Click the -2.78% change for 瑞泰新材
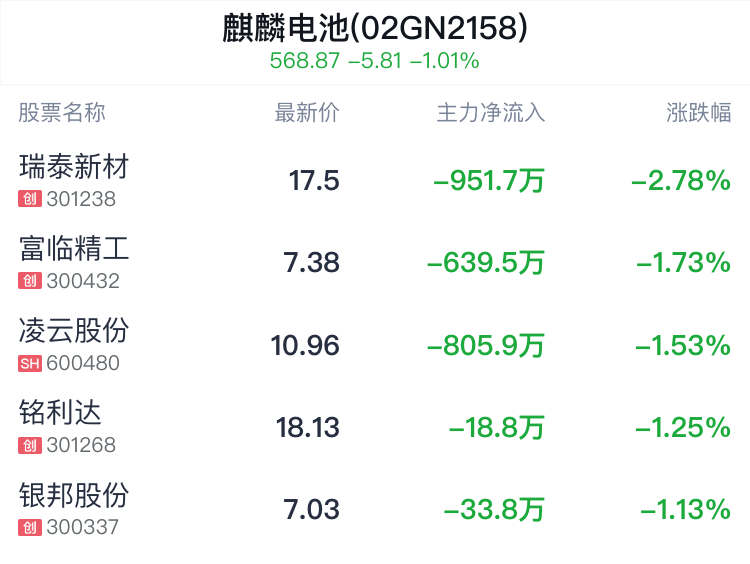The height and width of the screenshot is (564, 750). pyautogui.click(x=681, y=181)
